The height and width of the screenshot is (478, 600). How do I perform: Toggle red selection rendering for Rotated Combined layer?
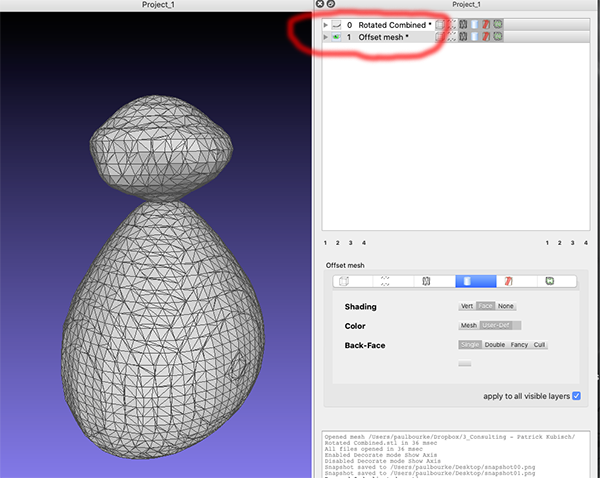486,25
